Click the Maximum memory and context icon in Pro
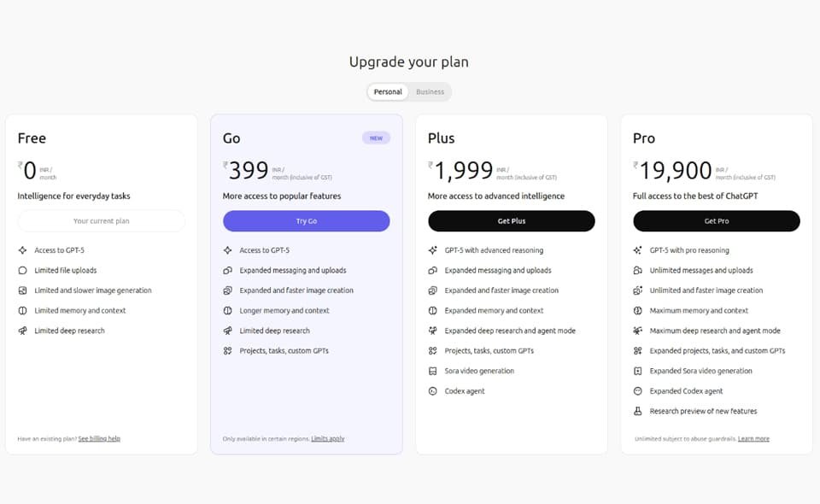 [637, 311]
